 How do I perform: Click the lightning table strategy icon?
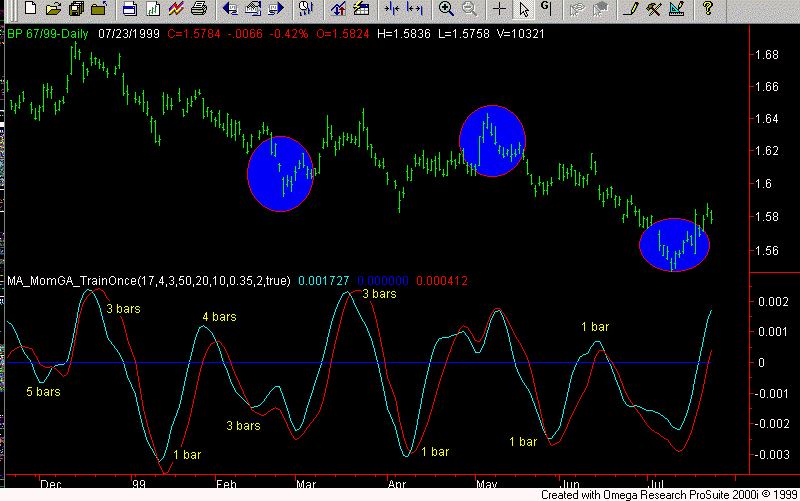[x=360, y=8]
